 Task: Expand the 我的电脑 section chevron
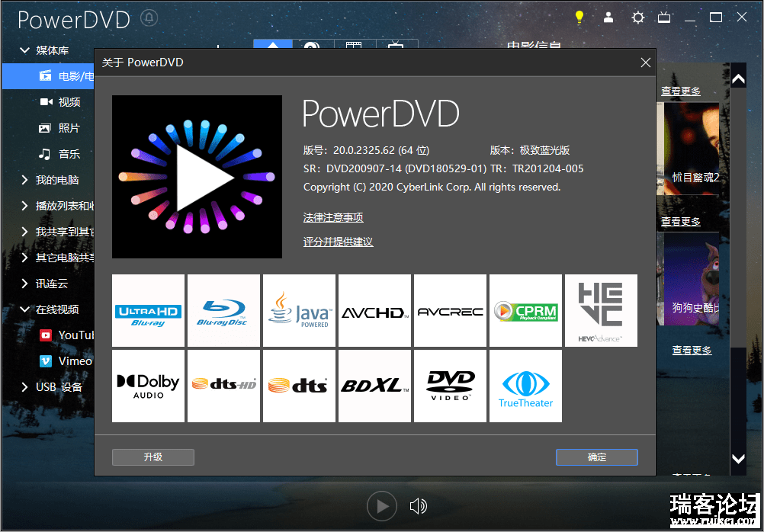coord(24,180)
